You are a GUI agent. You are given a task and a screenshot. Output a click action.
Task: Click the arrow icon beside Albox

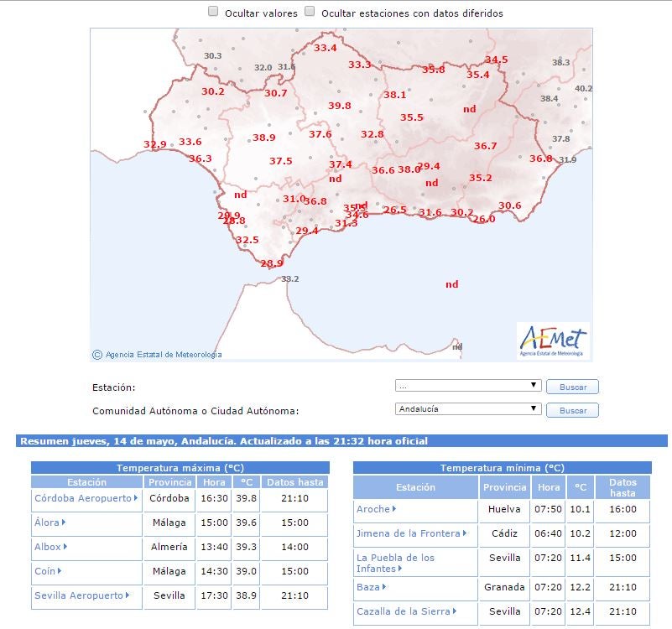65,547
